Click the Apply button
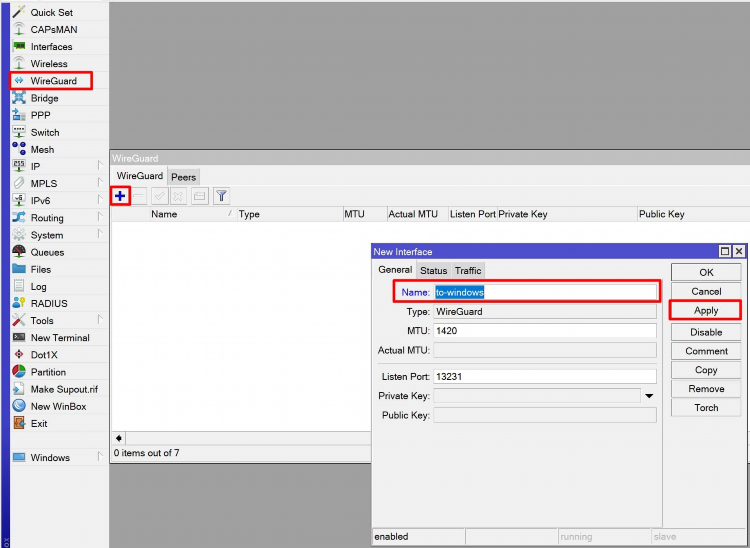Viewport: 750px width, 548px height. [706, 311]
